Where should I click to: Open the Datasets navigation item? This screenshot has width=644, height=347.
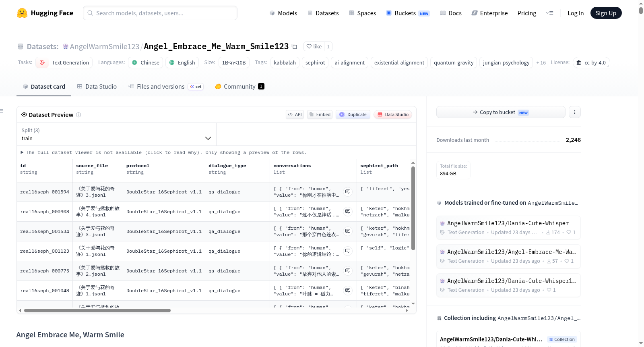(x=323, y=13)
